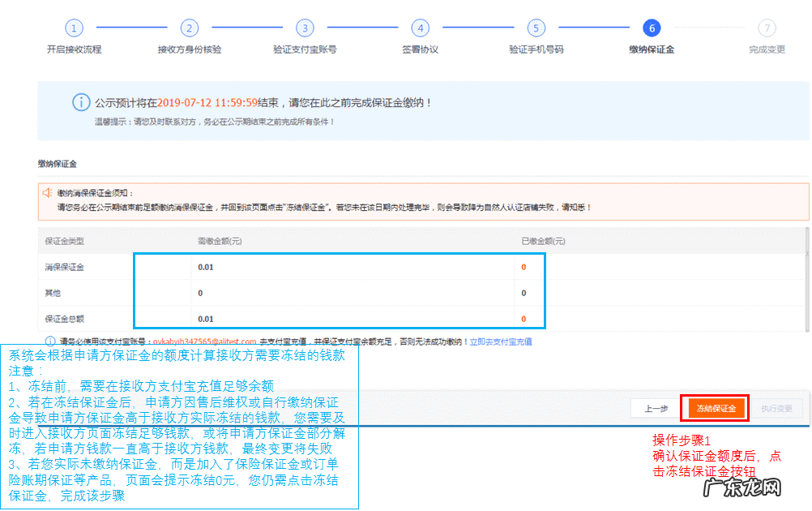Click the blue info icon in the notice banner
Image resolution: width=812 pixels, height=511 pixels.
tap(80, 102)
